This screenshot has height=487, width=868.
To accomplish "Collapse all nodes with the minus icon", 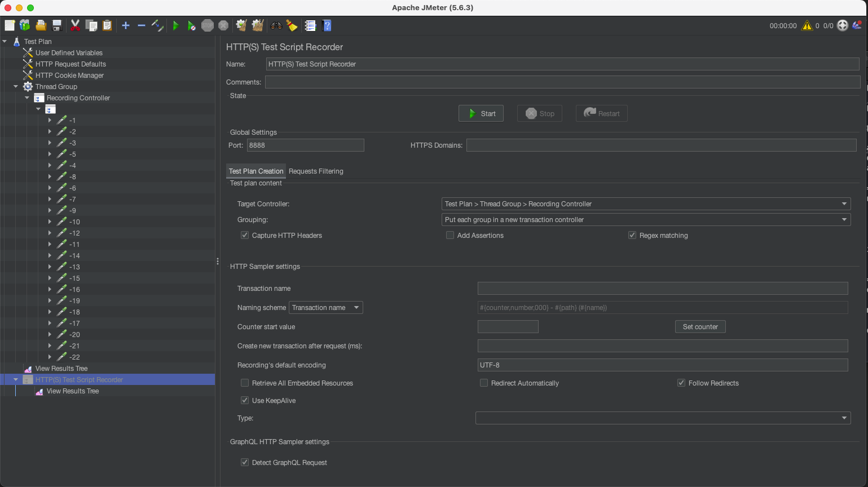I will [142, 25].
